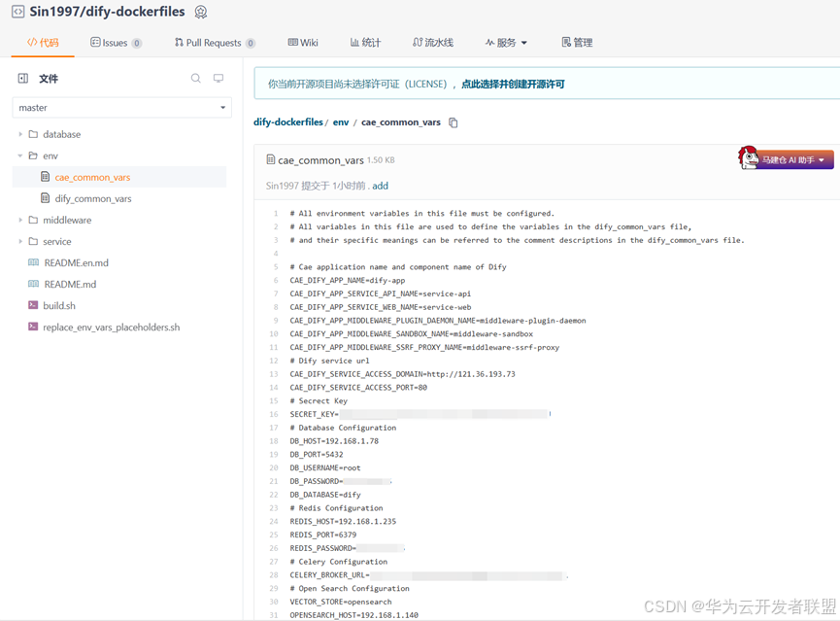Click the replace_env_vars_placeholders.sh terminal icon
This screenshot has height=621, width=840.
coord(33,327)
